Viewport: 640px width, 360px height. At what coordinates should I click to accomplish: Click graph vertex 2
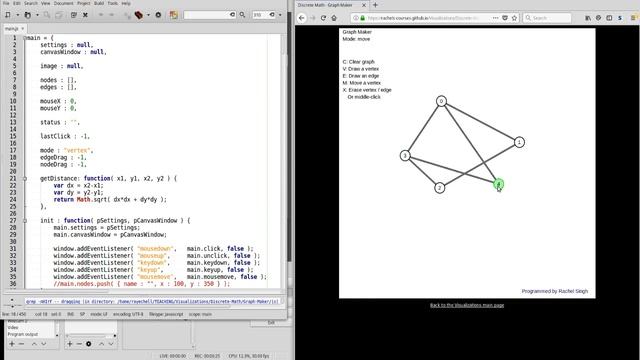(x=440, y=188)
